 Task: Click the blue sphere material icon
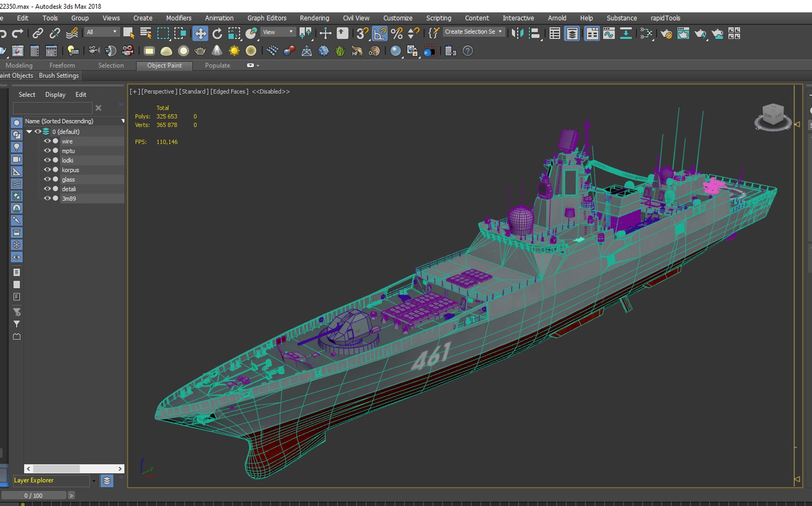point(396,51)
